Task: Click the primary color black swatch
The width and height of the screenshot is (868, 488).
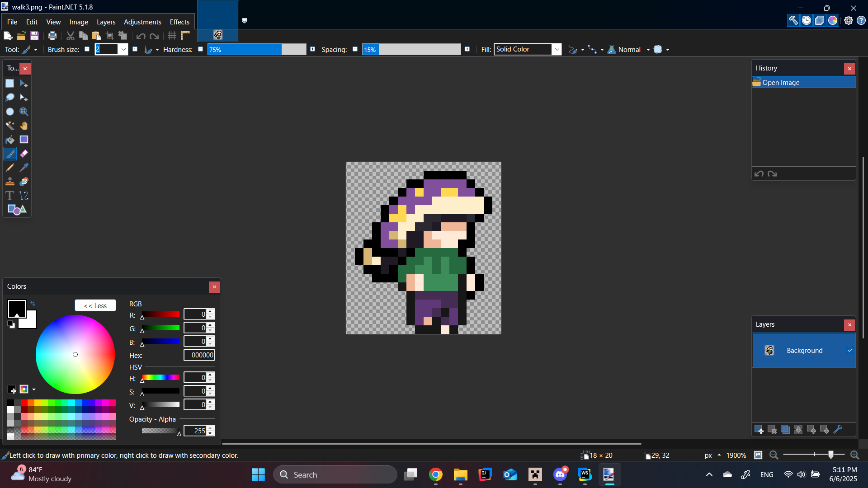Action: (x=17, y=309)
